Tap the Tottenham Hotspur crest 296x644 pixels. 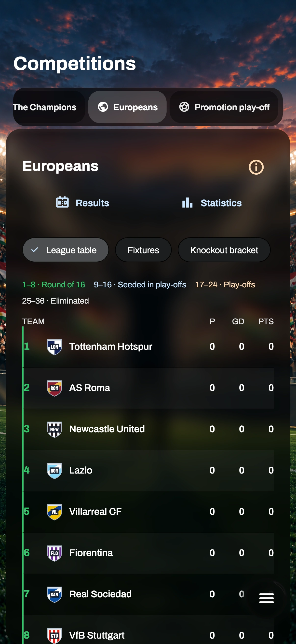coord(54,347)
